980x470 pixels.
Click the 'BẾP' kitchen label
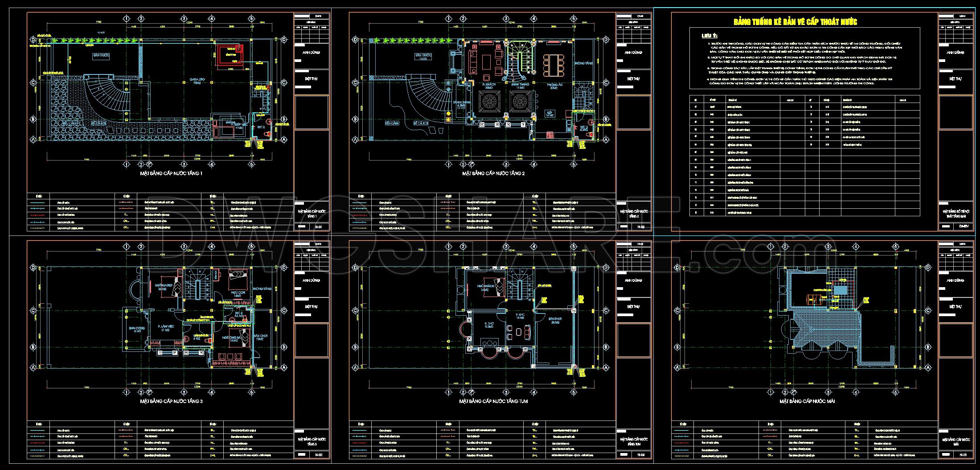[551, 112]
